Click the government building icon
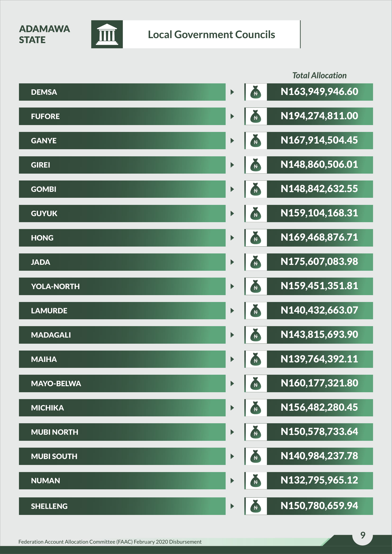Image resolution: width=392 pixels, height=554 pixels. click(107, 34)
